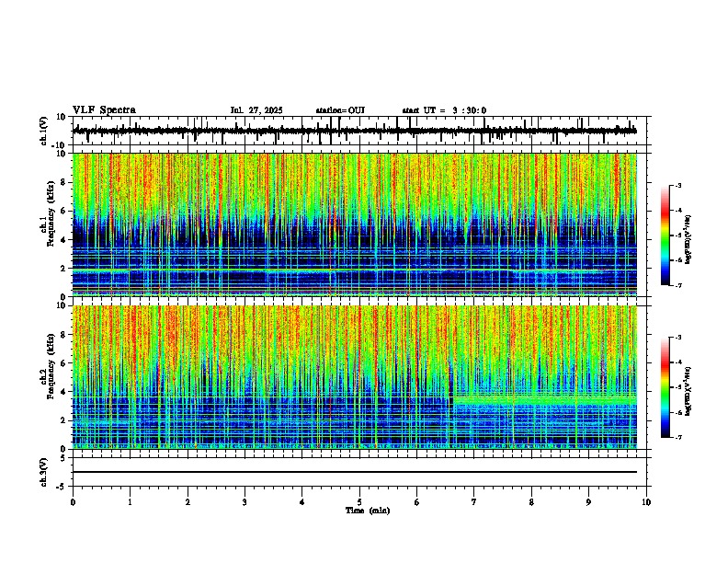
Task: Click the flat ch.3(V) voltage line
Action: 355,472
